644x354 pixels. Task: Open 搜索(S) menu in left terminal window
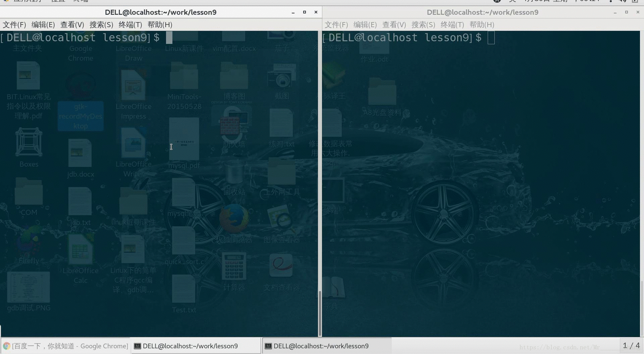[x=101, y=25]
